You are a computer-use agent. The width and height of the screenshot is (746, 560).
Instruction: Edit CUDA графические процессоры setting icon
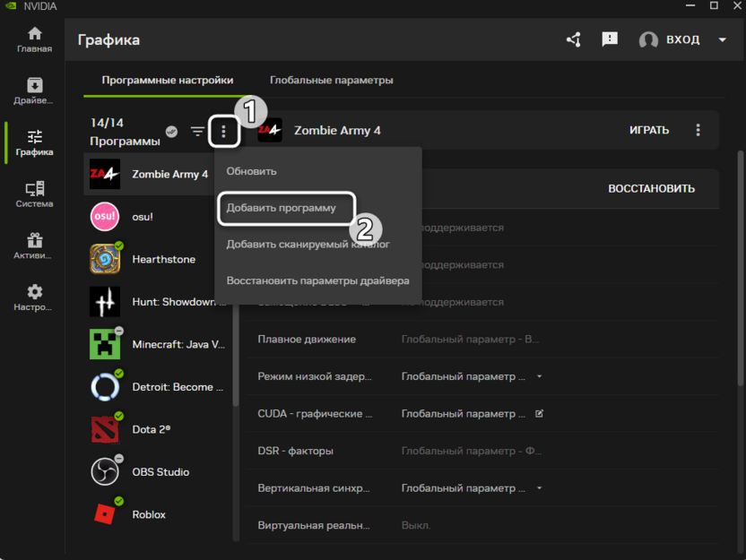point(540,414)
